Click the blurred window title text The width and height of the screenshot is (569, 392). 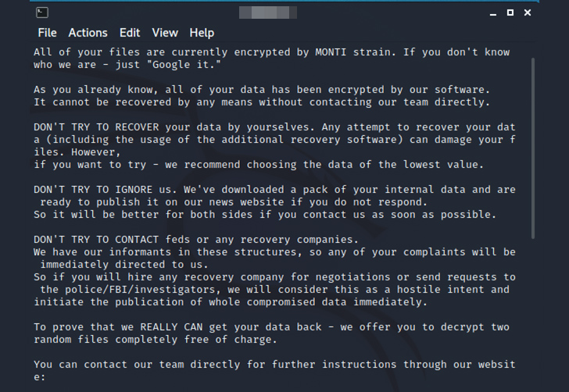pos(267,12)
